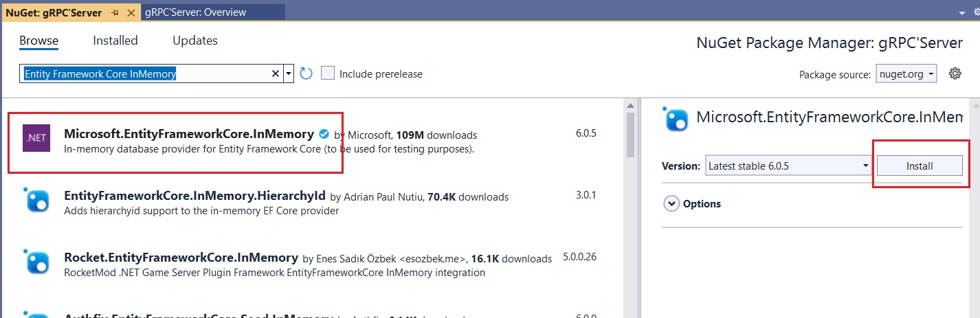The image size is (980, 318).
Task: Select Rocket.EntityFrameworkCore.InMemory package title
Action: point(181,258)
